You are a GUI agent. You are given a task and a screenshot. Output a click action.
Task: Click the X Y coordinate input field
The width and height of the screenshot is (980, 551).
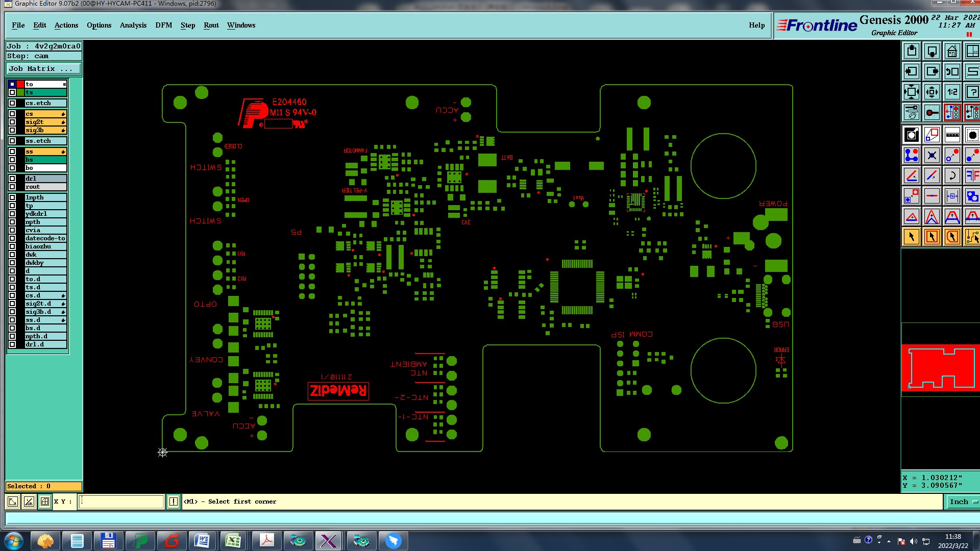click(121, 502)
